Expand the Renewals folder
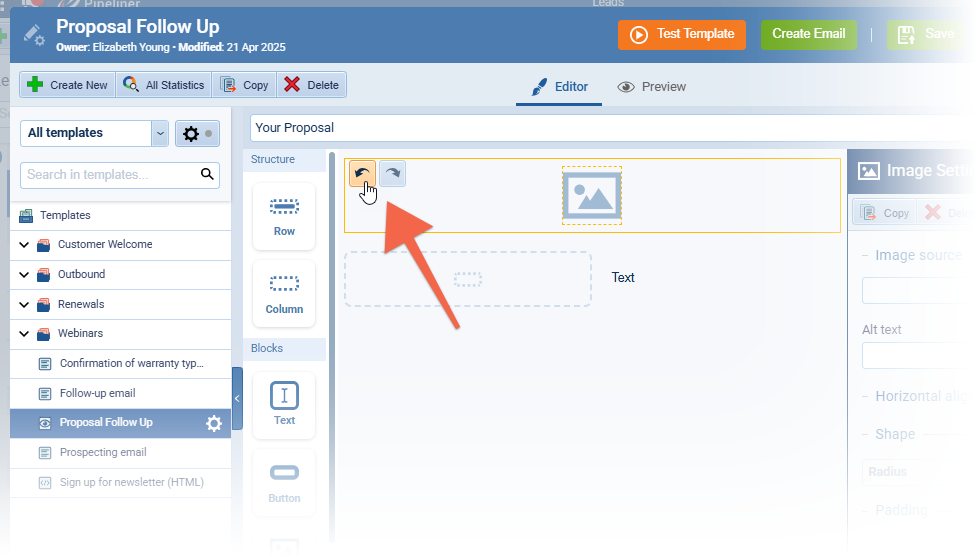 24,304
